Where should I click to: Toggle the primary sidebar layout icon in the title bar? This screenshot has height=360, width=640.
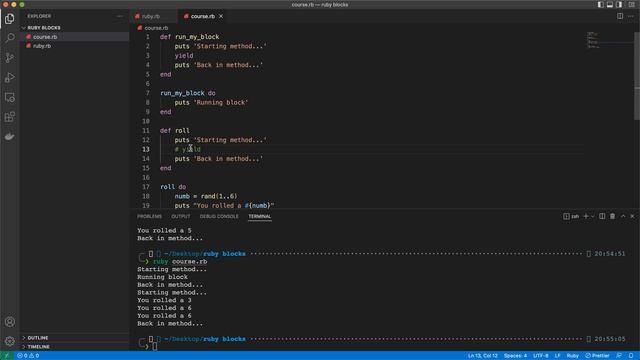600,4
